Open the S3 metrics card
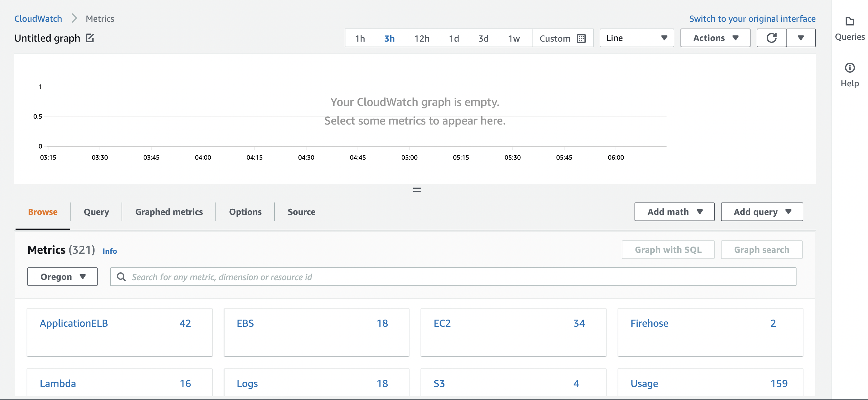This screenshot has height=400, width=868. (513, 383)
